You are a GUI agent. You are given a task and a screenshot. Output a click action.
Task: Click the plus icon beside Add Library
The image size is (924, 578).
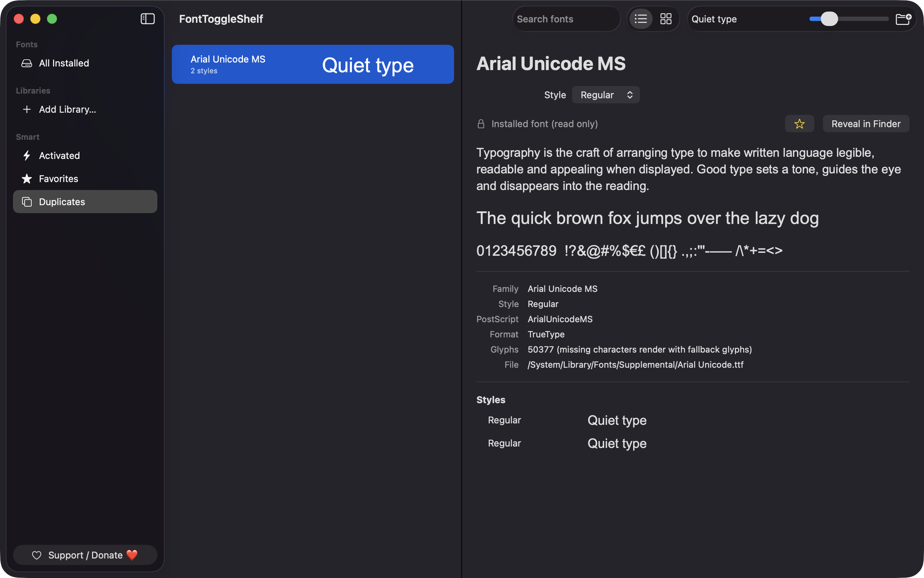click(x=27, y=109)
